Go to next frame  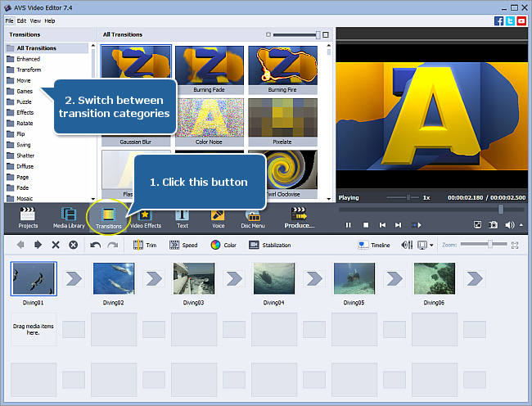[x=399, y=225]
